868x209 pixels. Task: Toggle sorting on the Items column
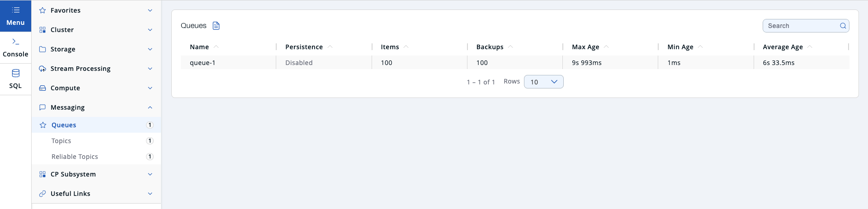(390, 47)
